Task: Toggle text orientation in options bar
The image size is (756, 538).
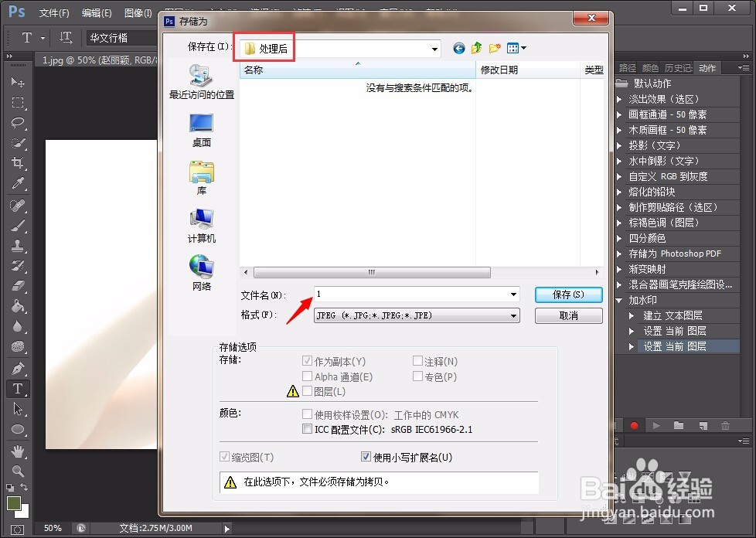Action: point(66,38)
